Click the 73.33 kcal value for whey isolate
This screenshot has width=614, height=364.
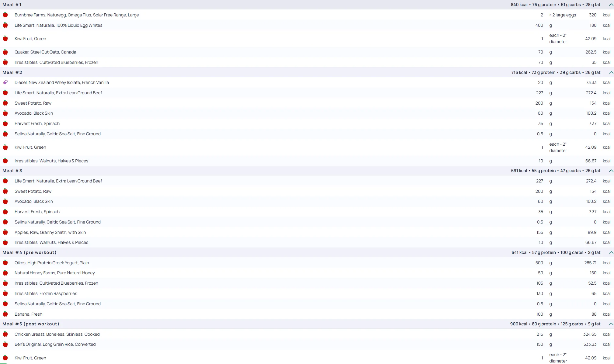[591, 82]
